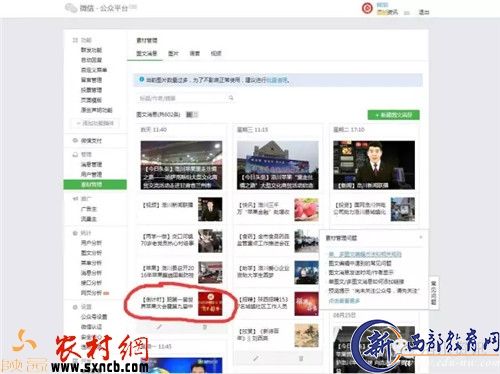500x374 pixels.
Task: Open 群发功能 in the sidebar
Action: pos(91,50)
